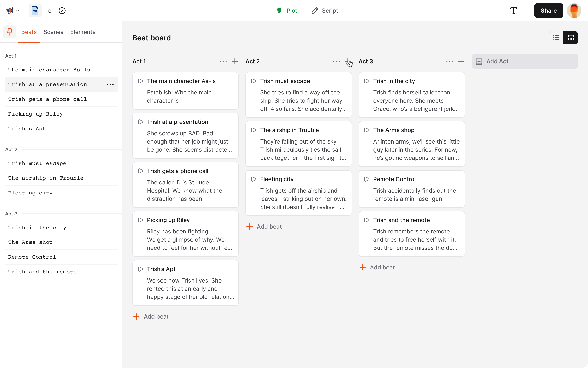Click scene flag icon on Picking up Riley card

140,220
